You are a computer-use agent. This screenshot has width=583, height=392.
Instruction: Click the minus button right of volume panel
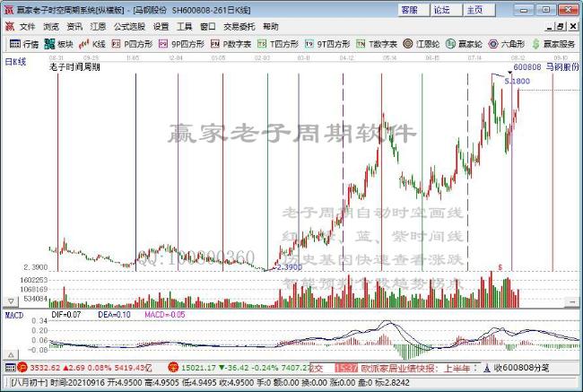[x=572, y=302]
